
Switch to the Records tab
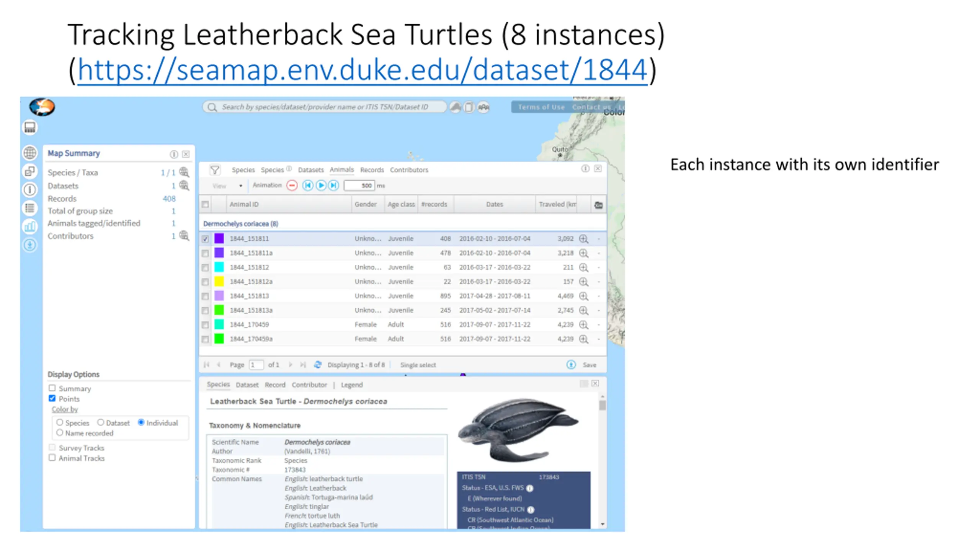(x=372, y=170)
